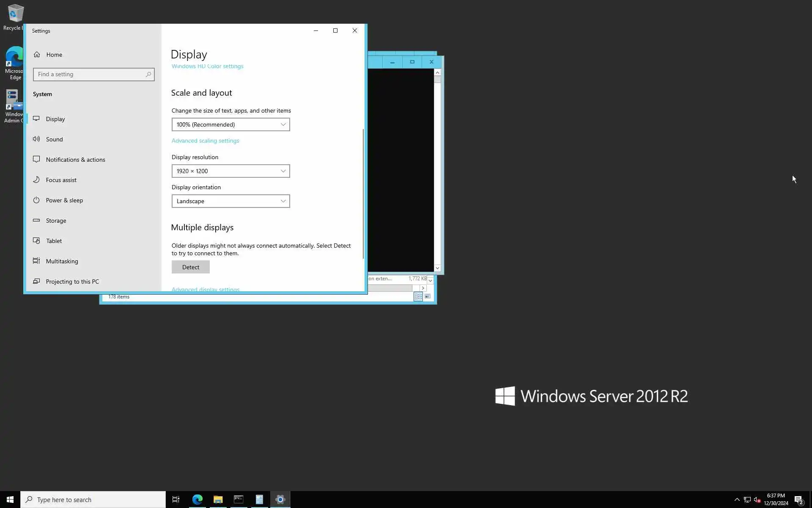Open Sound settings in sidebar
Viewport: 812px width, 508px height.
[54, 139]
